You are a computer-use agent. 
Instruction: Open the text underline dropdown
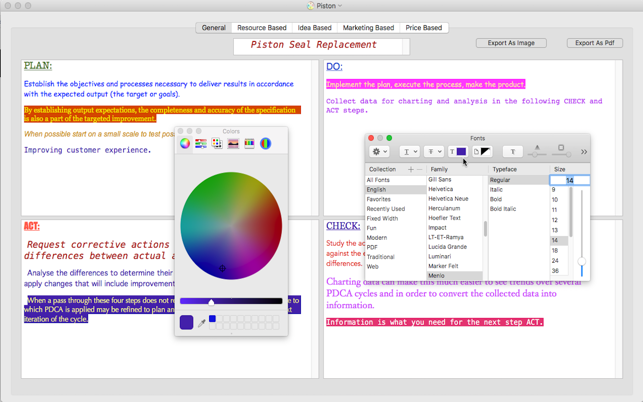tap(410, 151)
